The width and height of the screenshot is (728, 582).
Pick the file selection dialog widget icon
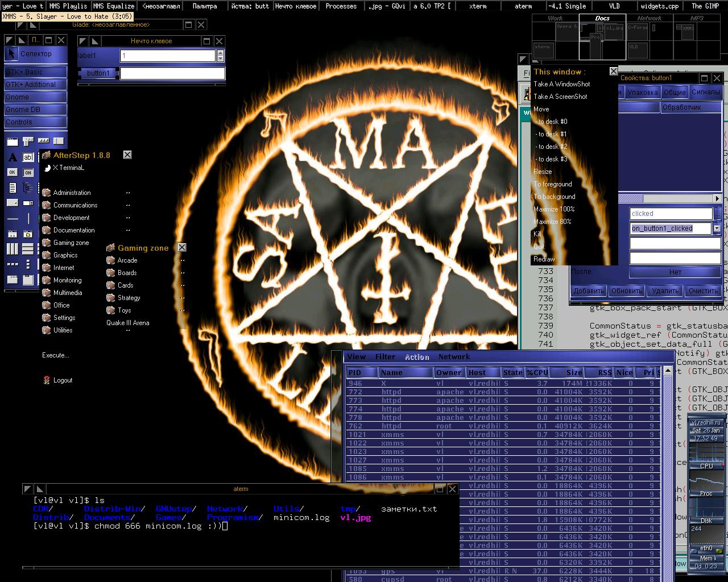(28, 234)
